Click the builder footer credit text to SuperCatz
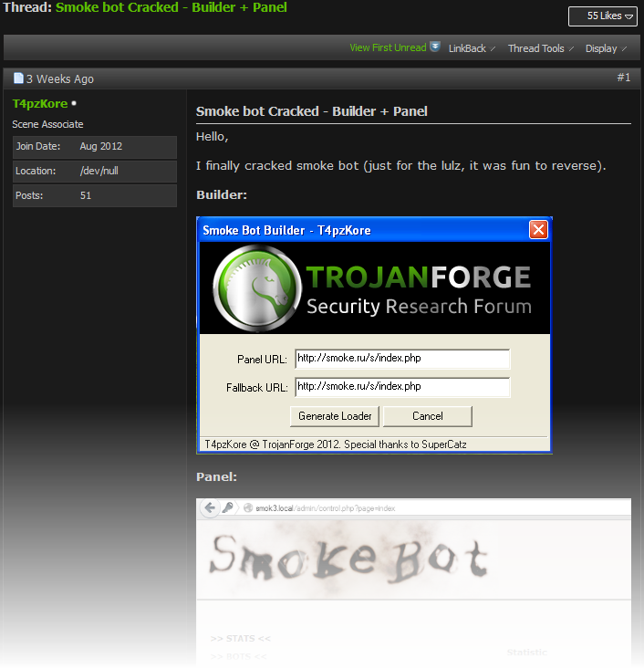 tap(336, 444)
